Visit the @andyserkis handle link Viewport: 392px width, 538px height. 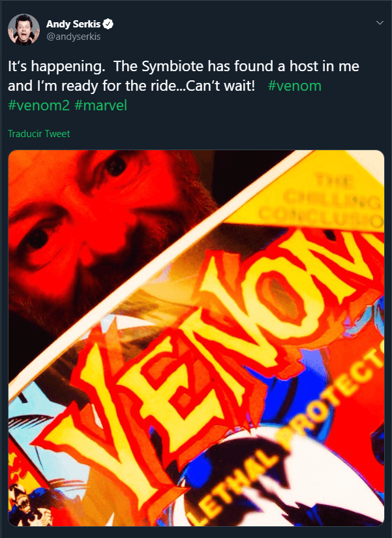(x=72, y=37)
